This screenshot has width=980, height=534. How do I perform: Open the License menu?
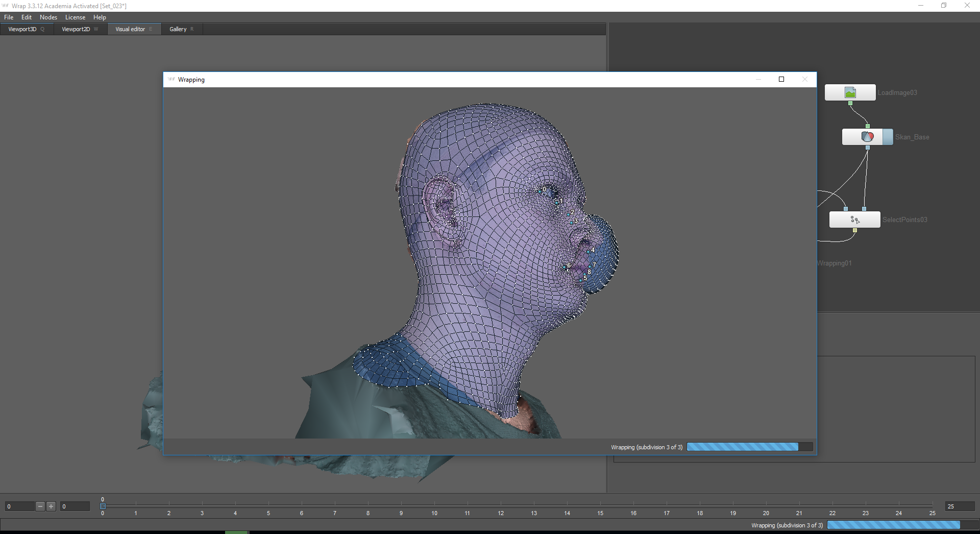click(75, 17)
